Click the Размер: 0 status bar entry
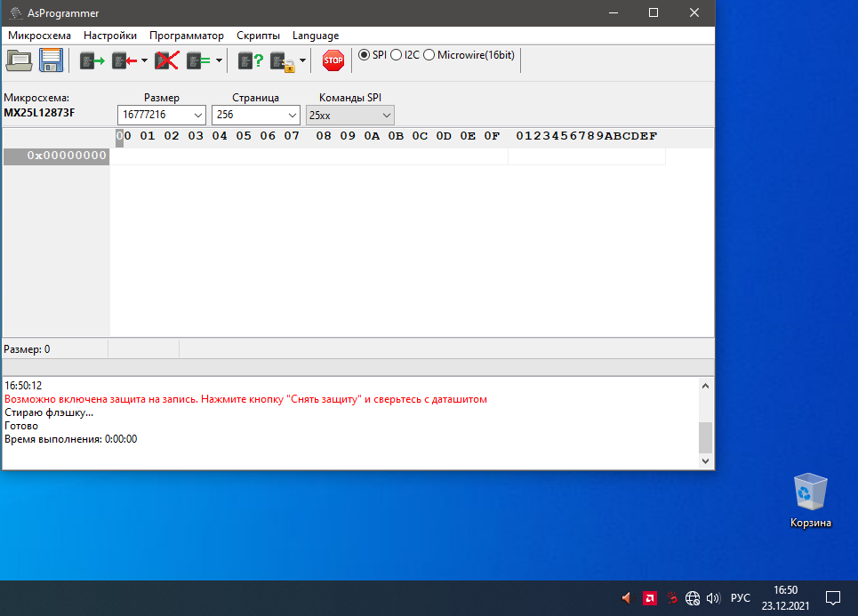The height and width of the screenshot is (616, 858). pos(27,349)
